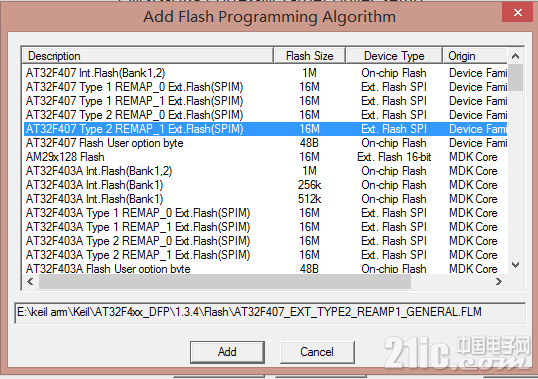The height and width of the screenshot is (379, 538).
Task: Click the horizontal scrollbar thumb
Action: point(225,282)
